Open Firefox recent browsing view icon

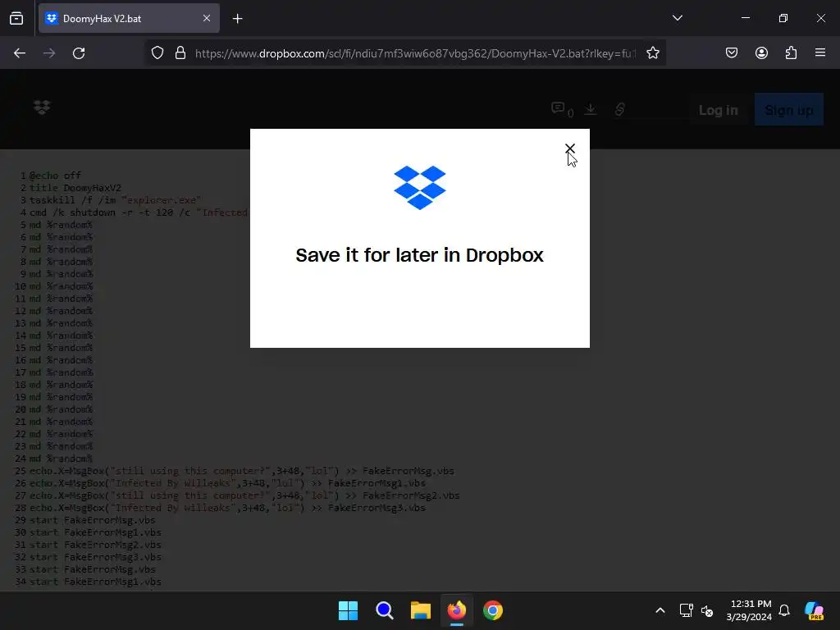[x=16, y=18]
